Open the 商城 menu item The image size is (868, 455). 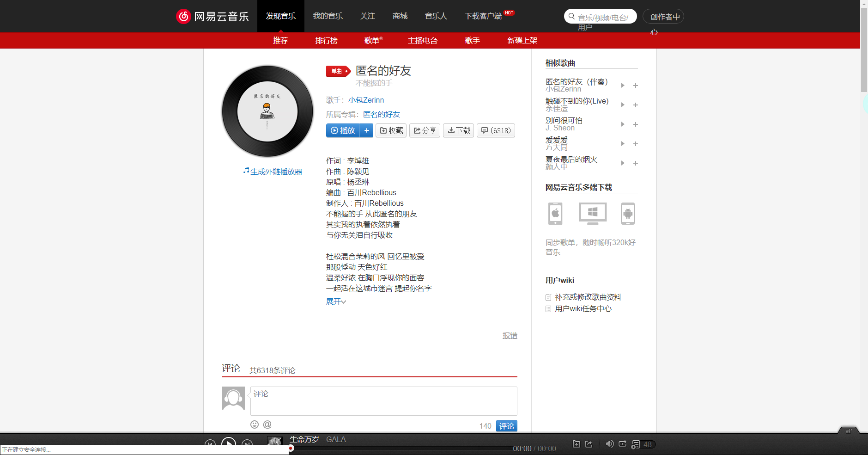400,16
